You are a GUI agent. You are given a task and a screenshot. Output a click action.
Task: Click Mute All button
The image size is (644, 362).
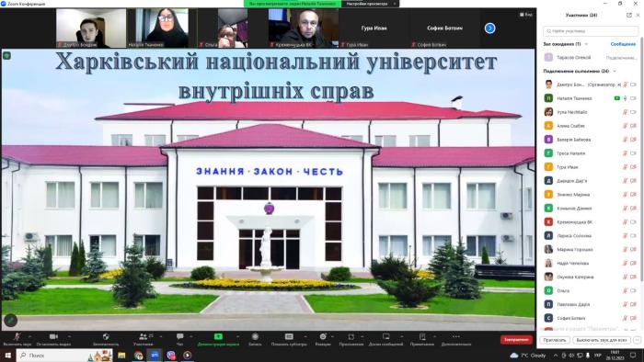602,340
